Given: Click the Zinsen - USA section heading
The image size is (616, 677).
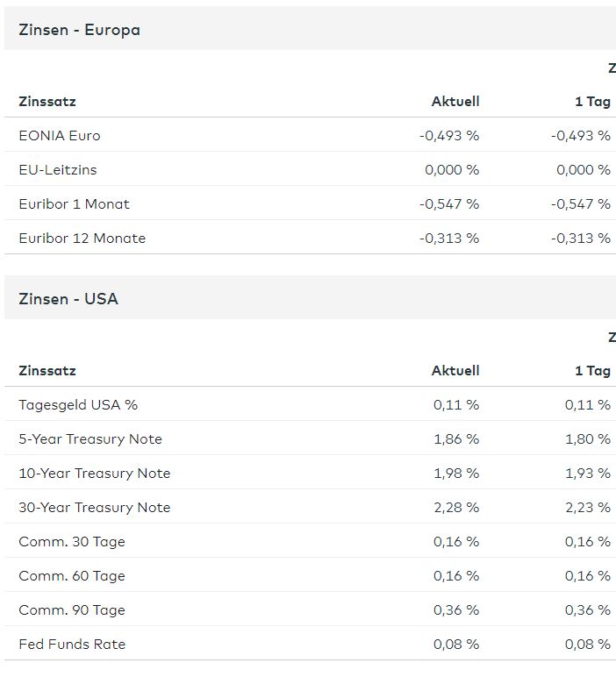Looking at the screenshot, I should pos(68,299).
